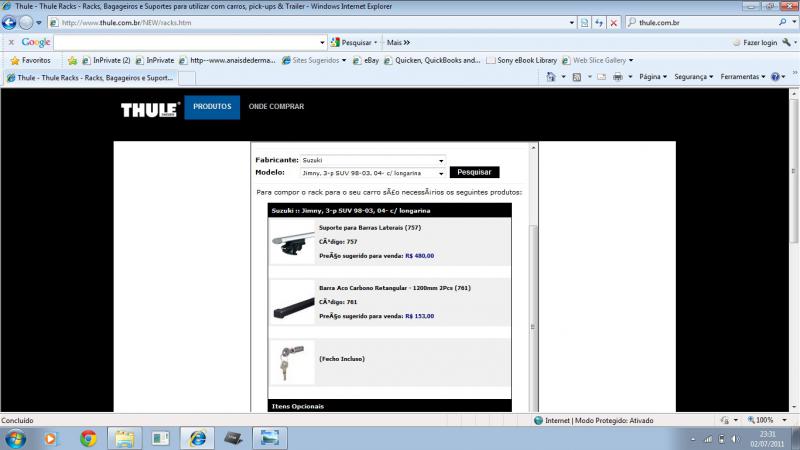
Task: Open the Fabricante Suzuki dropdown
Action: 373,160
